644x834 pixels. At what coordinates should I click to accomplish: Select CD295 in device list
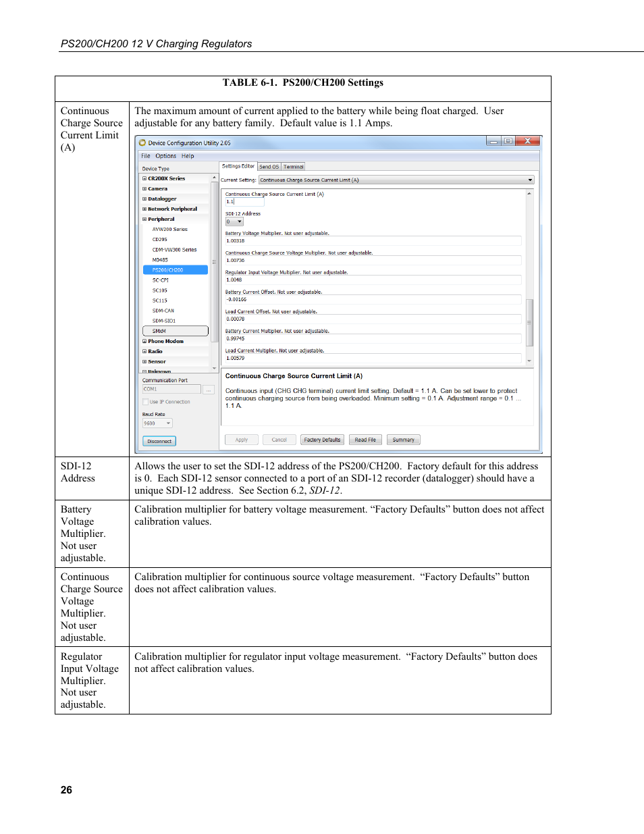click(160, 240)
